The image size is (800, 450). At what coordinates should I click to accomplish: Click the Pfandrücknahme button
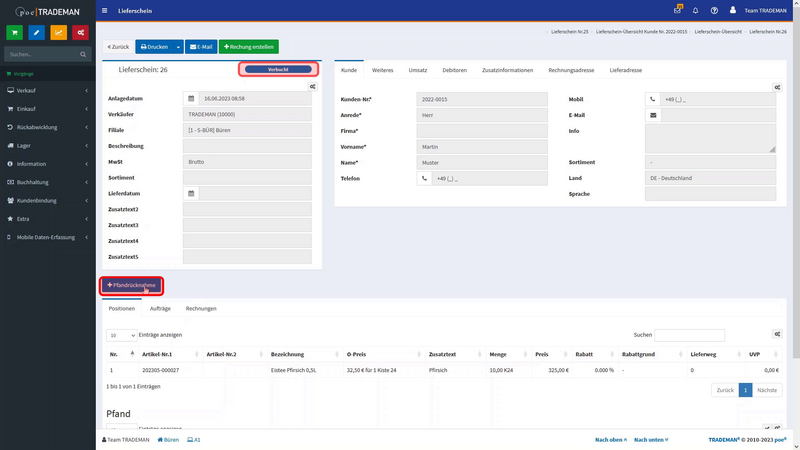click(131, 286)
